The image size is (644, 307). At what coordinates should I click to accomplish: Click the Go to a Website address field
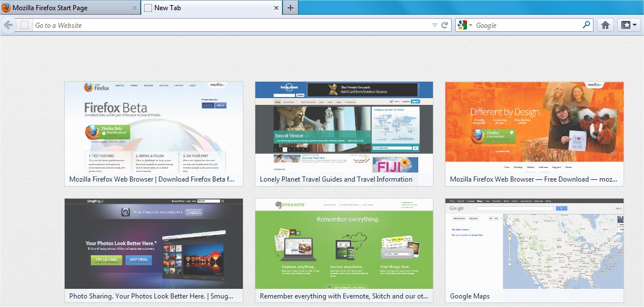click(x=227, y=25)
